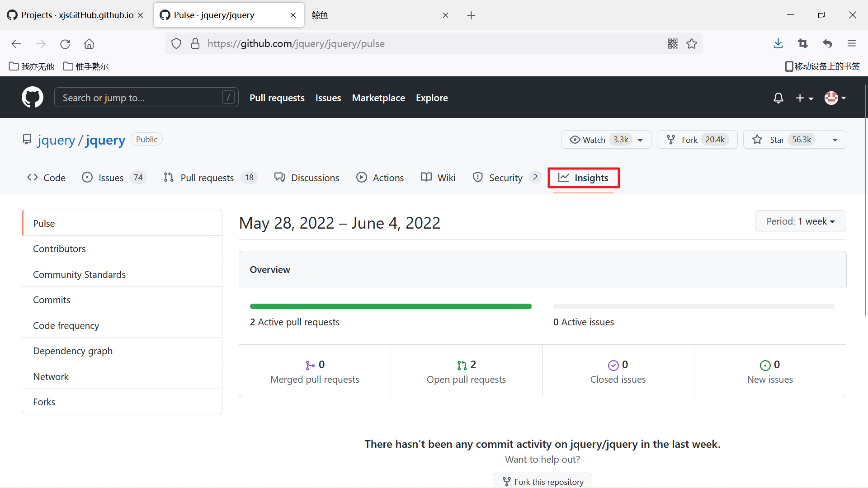Select the Contributors sidebar item

(59, 249)
